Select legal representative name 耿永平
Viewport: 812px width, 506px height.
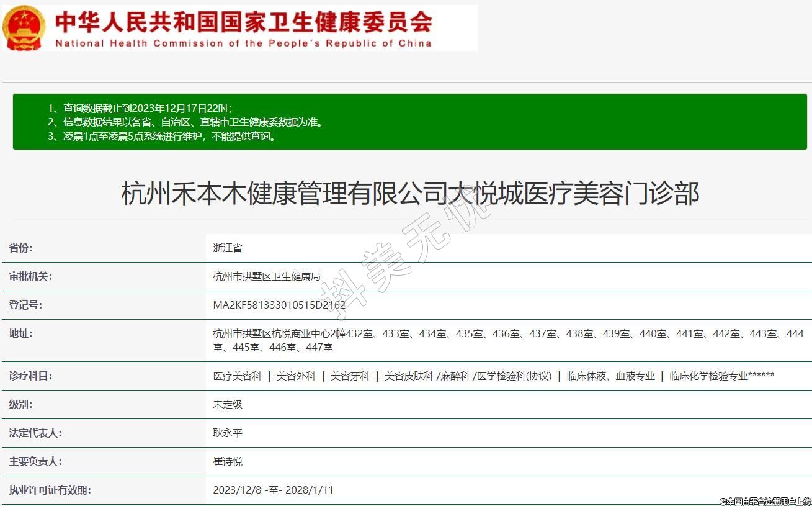(228, 433)
